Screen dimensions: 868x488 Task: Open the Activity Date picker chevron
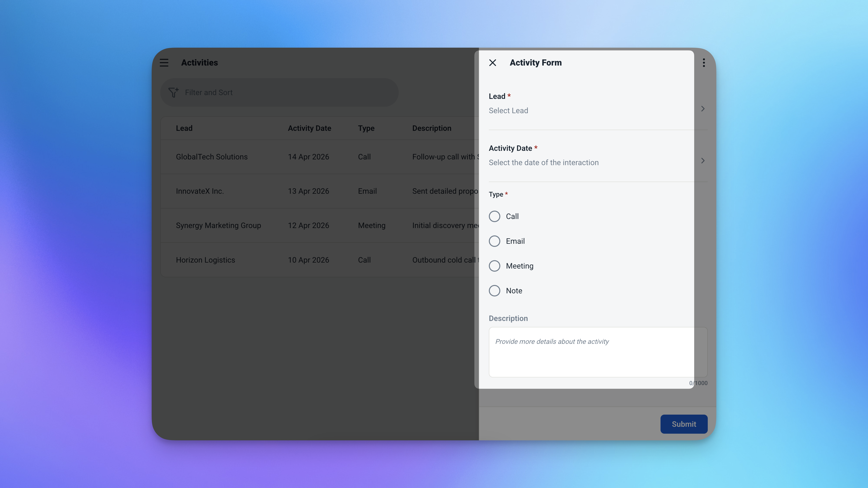click(x=703, y=161)
